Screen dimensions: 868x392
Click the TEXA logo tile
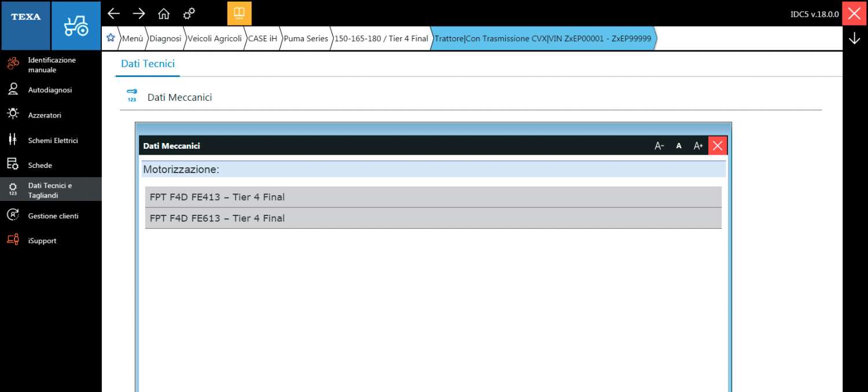pos(25,25)
